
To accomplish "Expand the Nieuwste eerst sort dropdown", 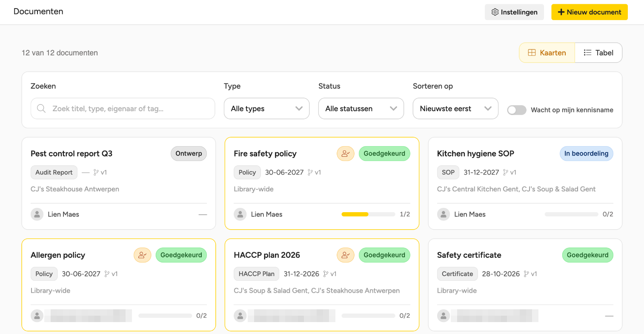I will pos(455,109).
